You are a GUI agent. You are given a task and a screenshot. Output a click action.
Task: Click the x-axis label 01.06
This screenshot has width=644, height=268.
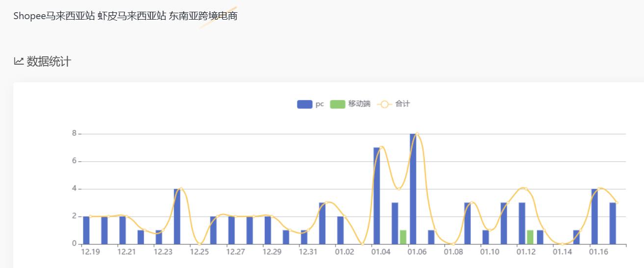pos(417,252)
